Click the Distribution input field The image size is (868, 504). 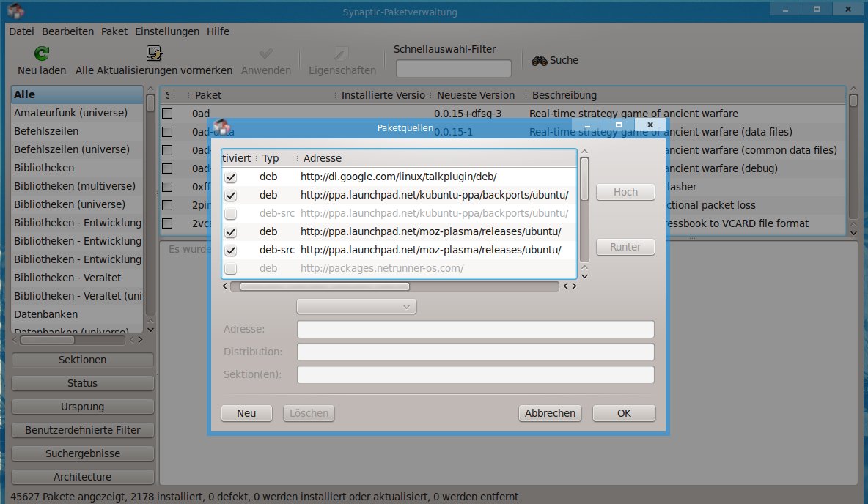tap(476, 352)
